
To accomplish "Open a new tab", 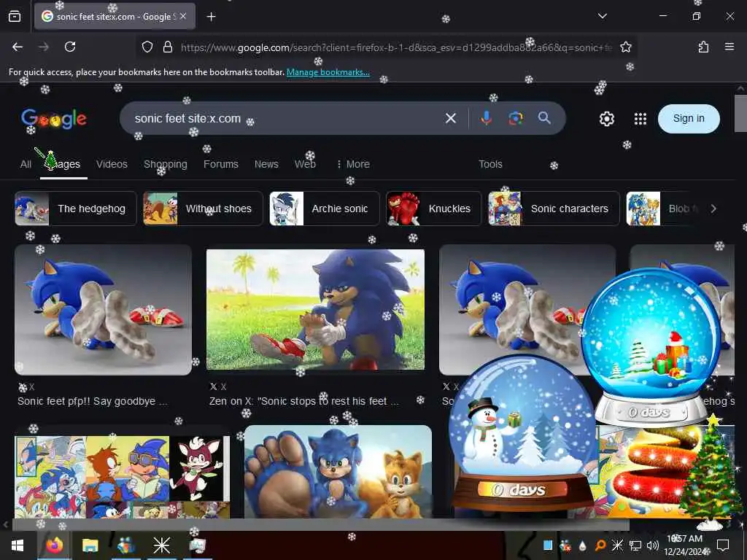I will (x=211, y=17).
